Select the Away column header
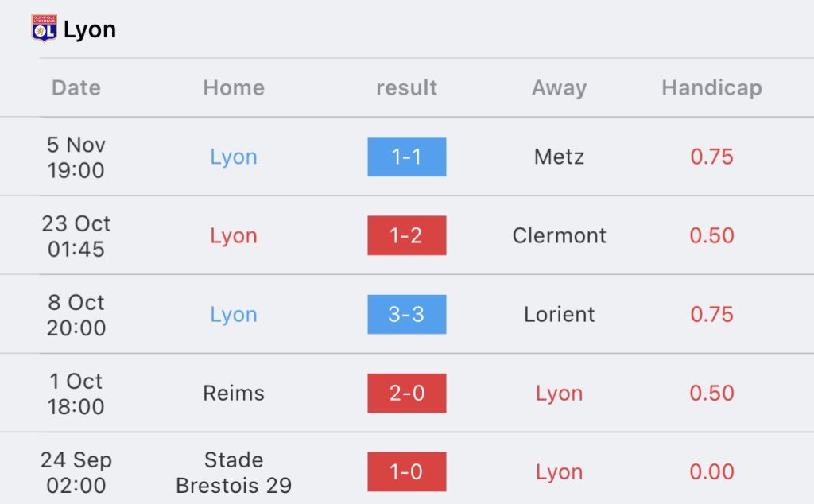This screenshot has height=504, width=814. point(559,87)
